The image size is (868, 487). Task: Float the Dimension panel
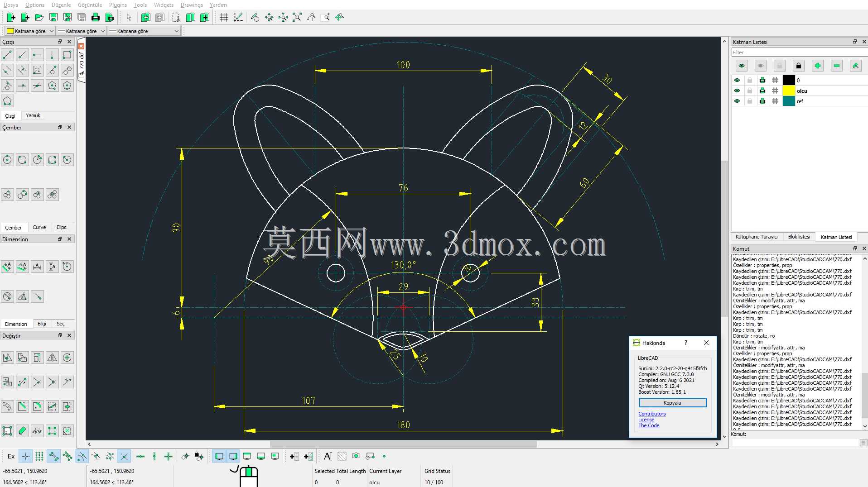(60, 239)
